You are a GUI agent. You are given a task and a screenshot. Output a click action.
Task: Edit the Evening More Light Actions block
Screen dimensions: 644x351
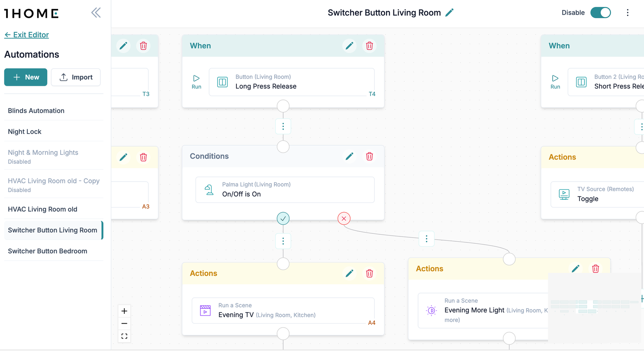[x=576, y=268]
